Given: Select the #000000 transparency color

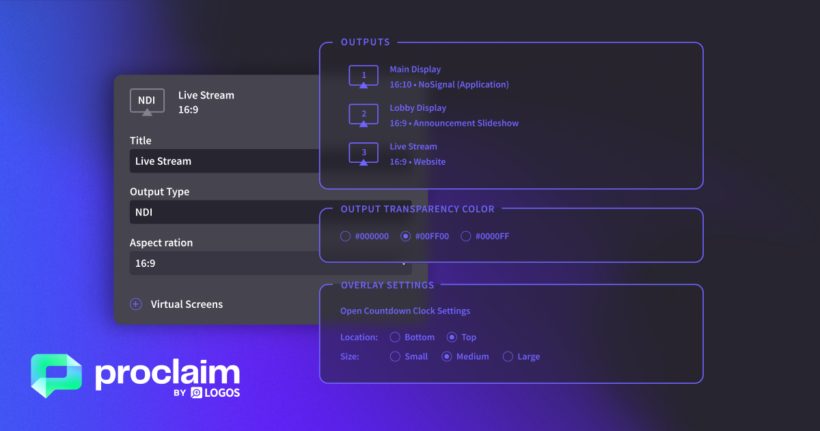Looking at the screenshot, I should 345,237.
